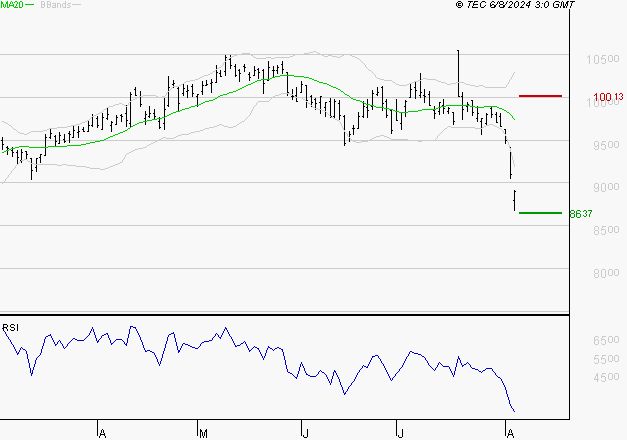Click the green support level line
This screenshot has height=440, width=627.
tap(540, 213)
